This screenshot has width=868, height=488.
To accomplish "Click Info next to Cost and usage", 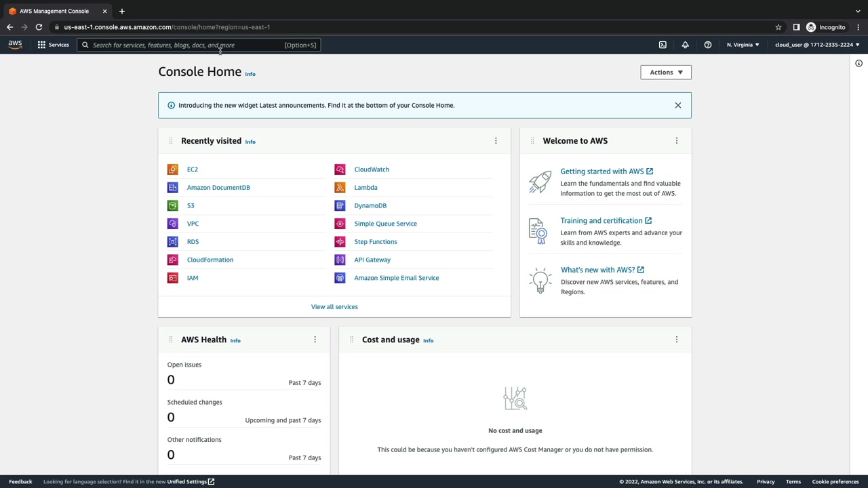I will pyautogui.click(x=429, y=340).
